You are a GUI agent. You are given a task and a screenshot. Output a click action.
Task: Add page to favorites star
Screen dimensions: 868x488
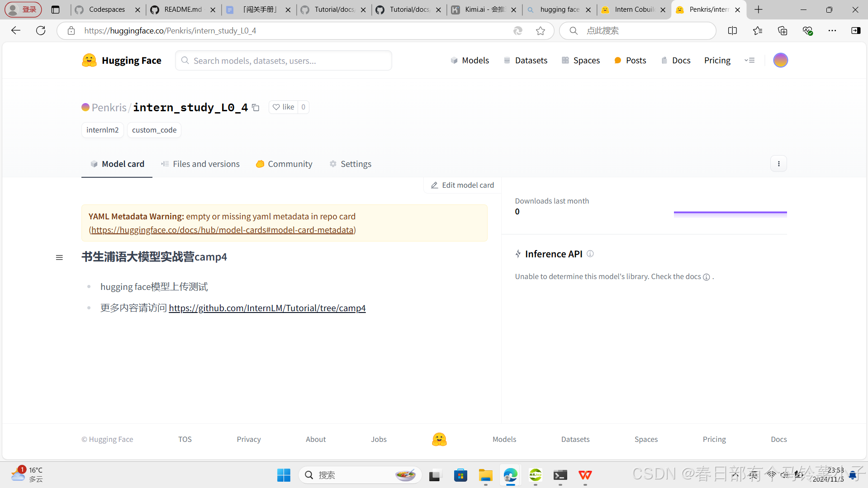pos(541,30)
